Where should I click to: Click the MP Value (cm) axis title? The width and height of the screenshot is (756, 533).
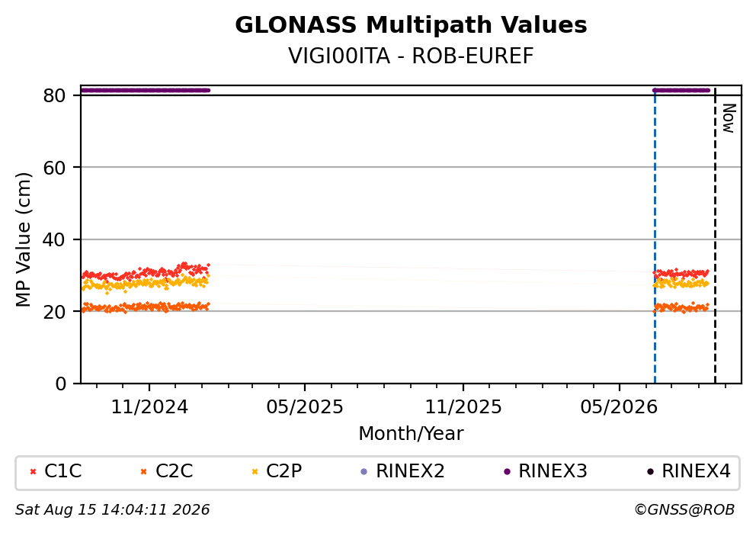tap(23, 239)
